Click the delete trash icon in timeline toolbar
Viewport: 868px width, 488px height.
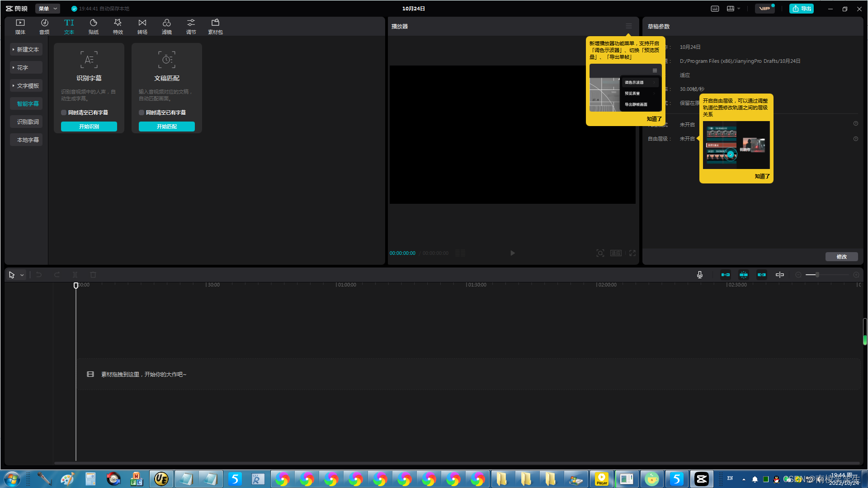point(93,275)
